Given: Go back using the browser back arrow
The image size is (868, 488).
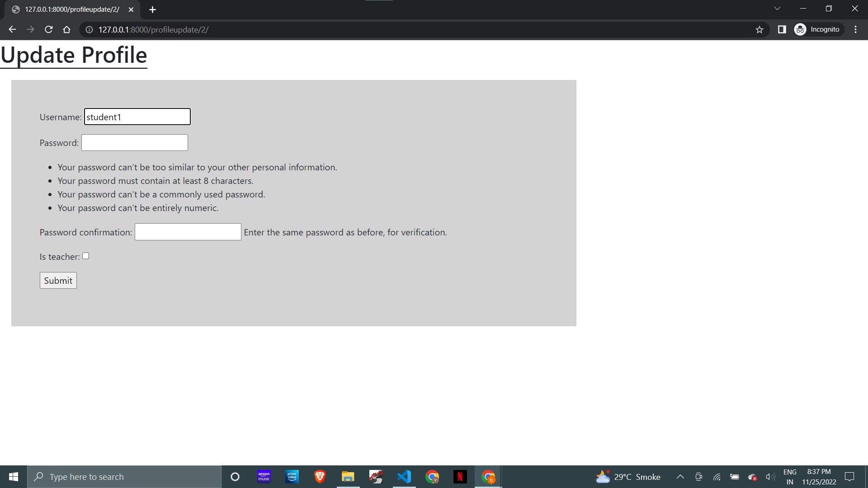Looking at the screenshot, I should tap(12, 29).
